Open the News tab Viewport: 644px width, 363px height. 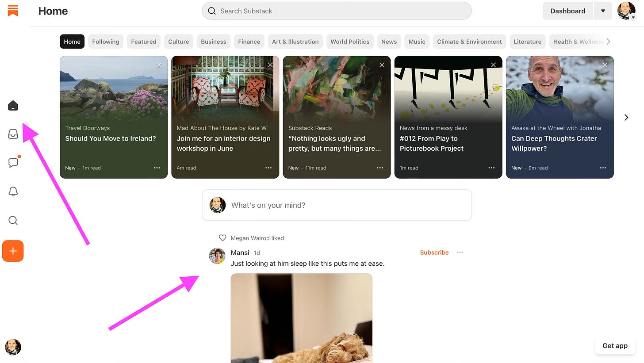click(x=389, y=42)
